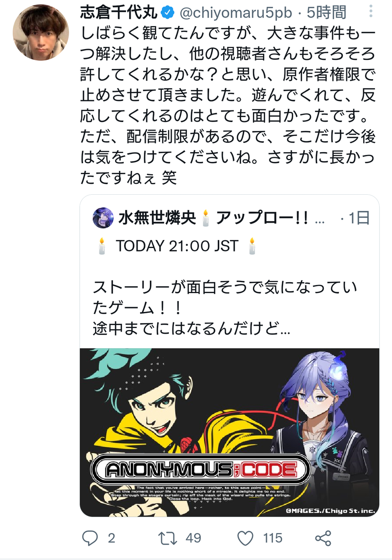The image size is (392, 560).
Task: Click the display name 志倉千代丸
Action: [x=119, y=14]
